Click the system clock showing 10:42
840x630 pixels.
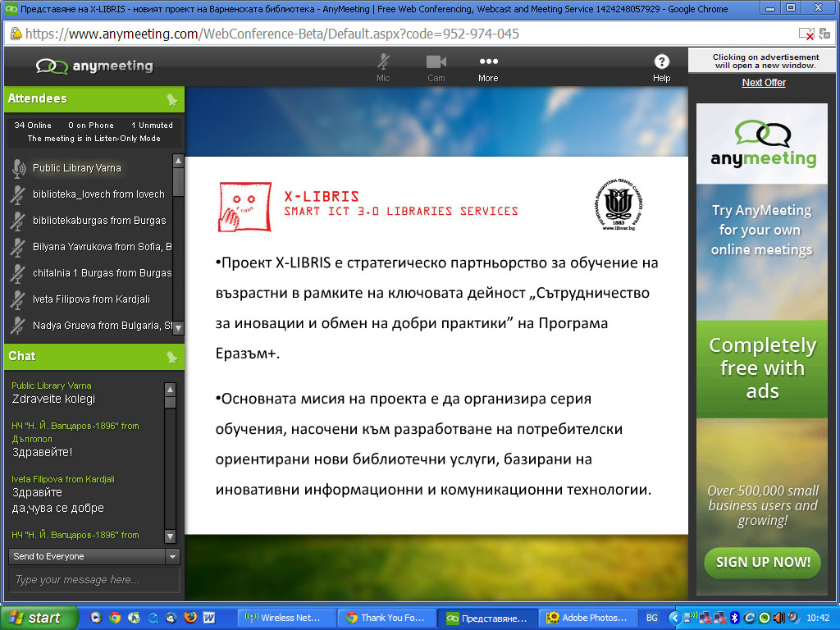[818, 618]
